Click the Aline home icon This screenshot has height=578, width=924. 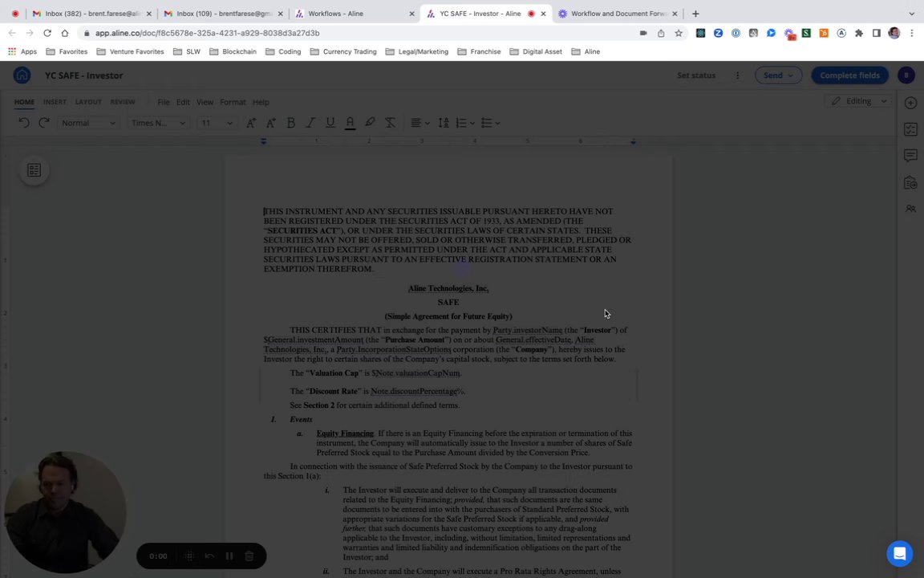click(22, 75)
